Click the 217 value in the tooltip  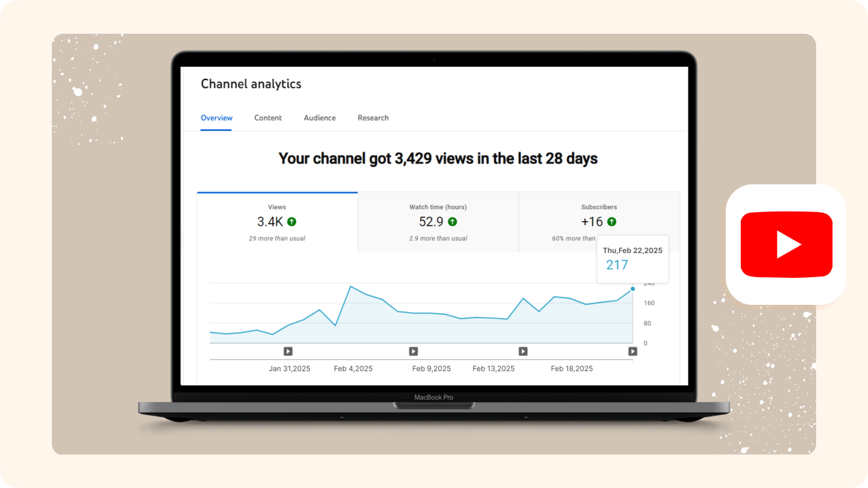[x=617, y=264]
